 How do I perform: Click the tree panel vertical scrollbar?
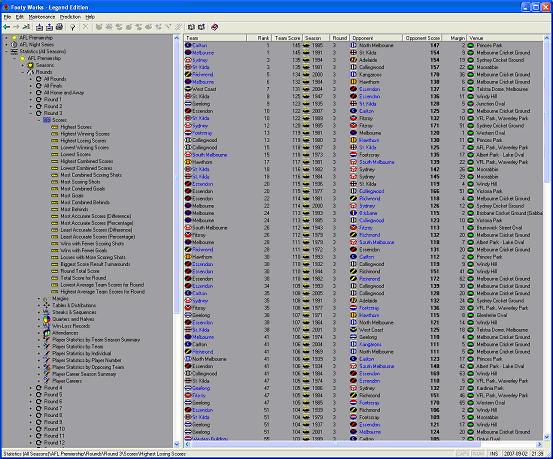pyautogui.click(x=177, y=241)
